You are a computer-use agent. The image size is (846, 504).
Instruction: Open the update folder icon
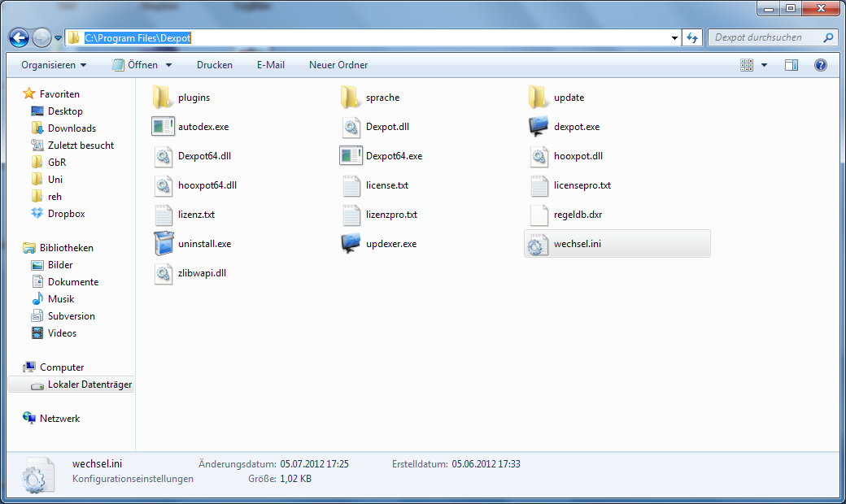click(x=538, y=98)
